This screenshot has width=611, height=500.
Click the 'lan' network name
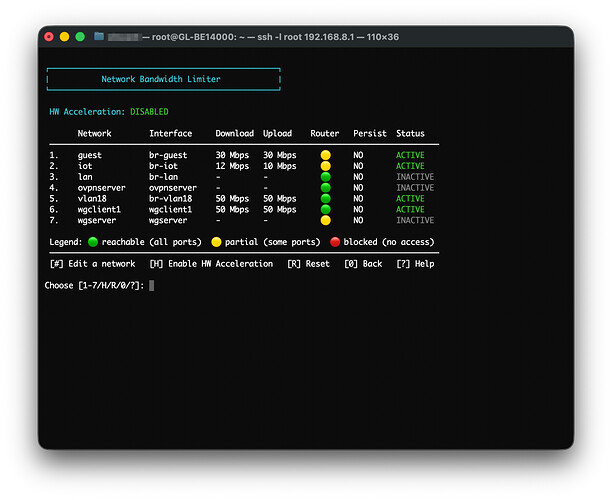tap(85, 177)
